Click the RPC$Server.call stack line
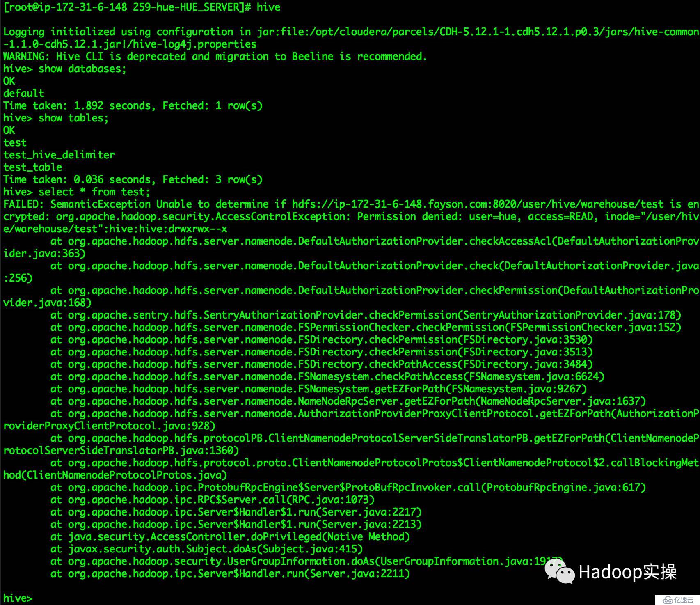Image resolution: width=700 pixels, height=605 pixels. click(x=212, y=500)
